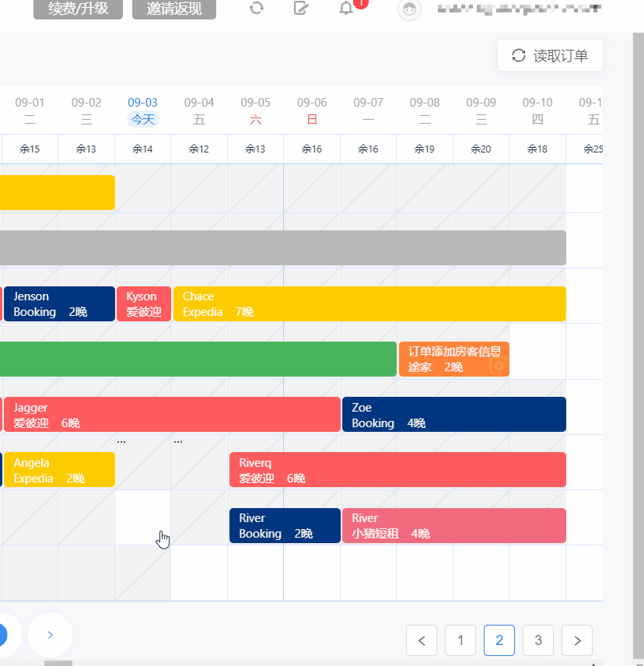The image size is (644, 666).
Task: Select the 09-02 date header
Action: [x=86, y=110]
